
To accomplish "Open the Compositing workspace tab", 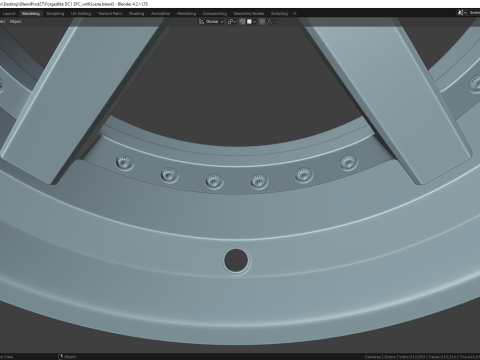I will [215, 14].
